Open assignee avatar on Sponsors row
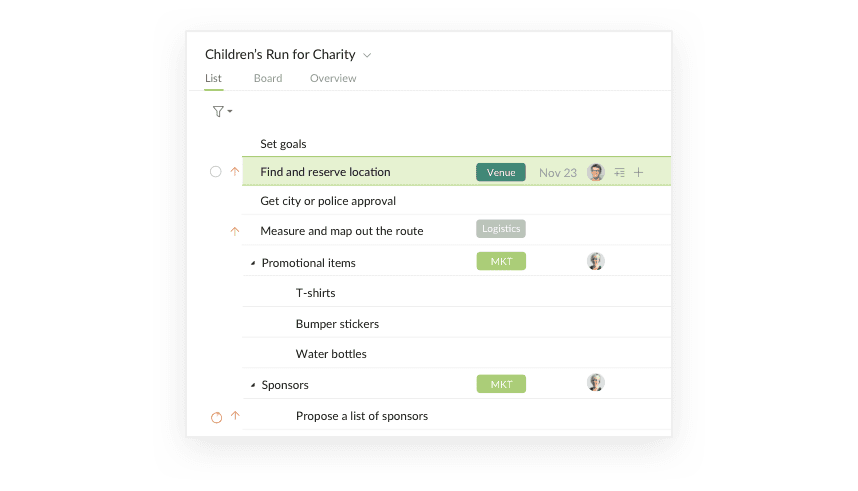The image size is (858, 491). tap(595, 382)
